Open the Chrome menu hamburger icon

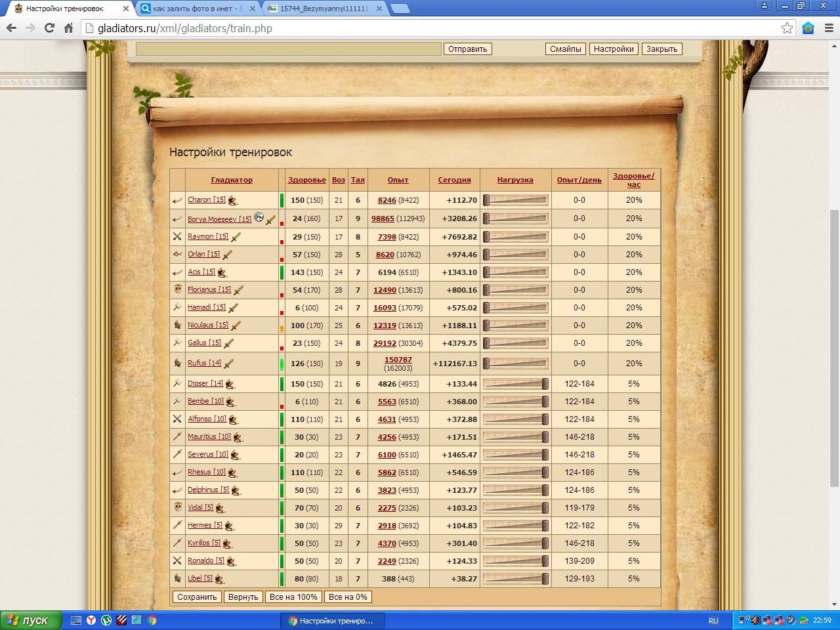point(828,28)
